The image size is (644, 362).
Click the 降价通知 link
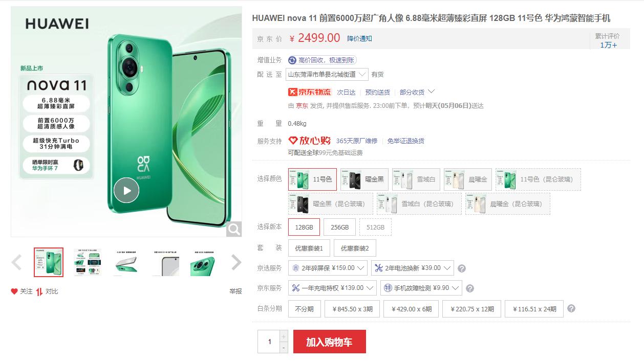[x=359, y=38]
